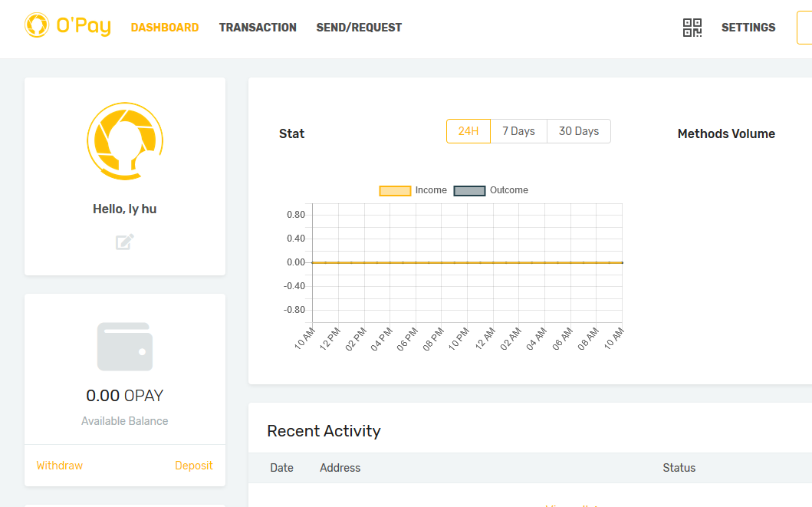
Task: Switch stats to 30 Days
Action: point(579,131)
